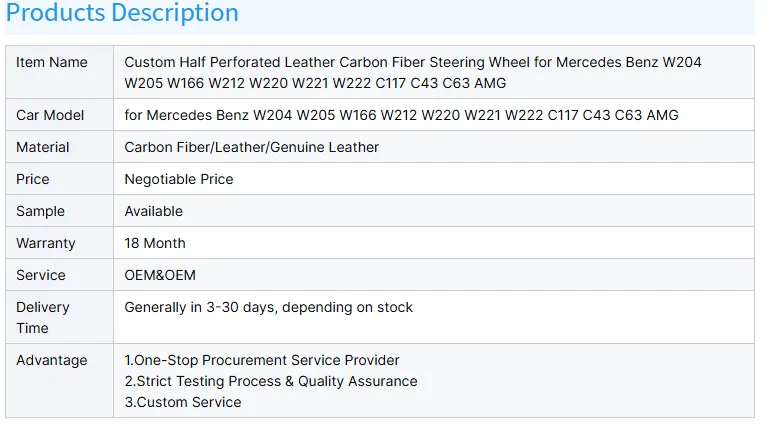Select the Delivery Time label cell

pos(43,317)
